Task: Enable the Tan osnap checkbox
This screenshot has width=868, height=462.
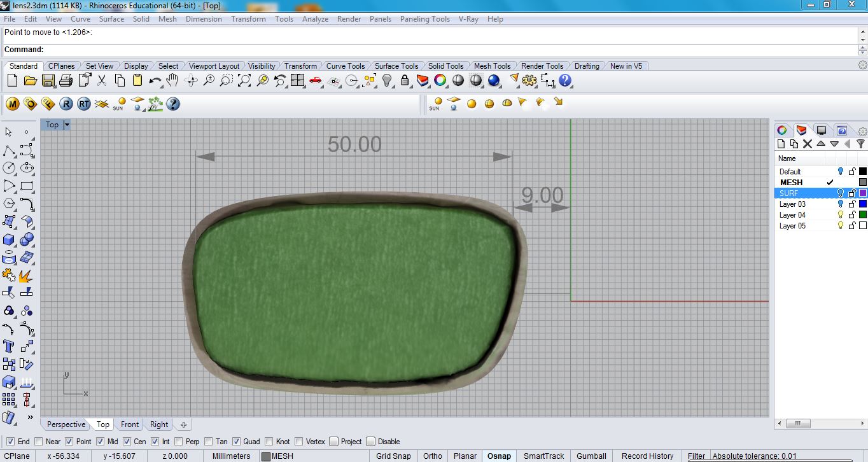Action: pyautogui.click(x=208, y=441)
